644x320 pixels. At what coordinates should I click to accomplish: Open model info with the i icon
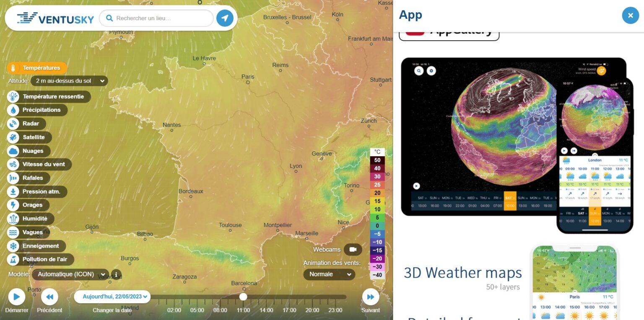tap(116, 275)
